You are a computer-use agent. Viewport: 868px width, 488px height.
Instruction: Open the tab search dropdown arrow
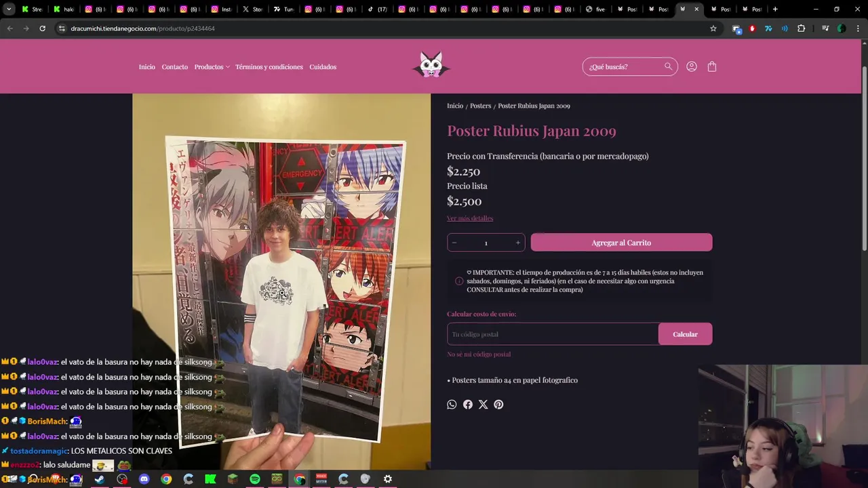[x=9, y=9]
